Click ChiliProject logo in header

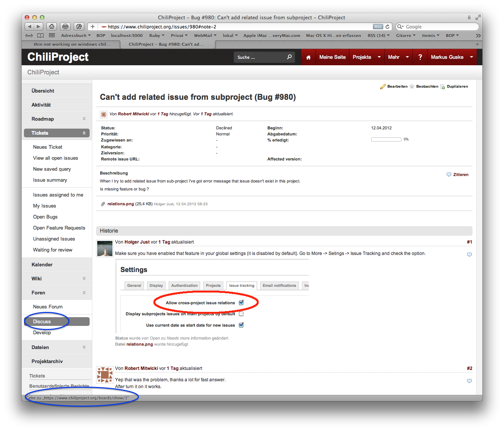(58, 57)
